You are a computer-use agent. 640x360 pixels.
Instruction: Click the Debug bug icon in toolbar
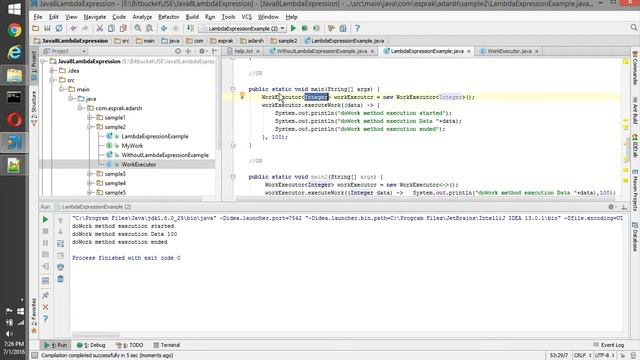[x=304, y=29]
